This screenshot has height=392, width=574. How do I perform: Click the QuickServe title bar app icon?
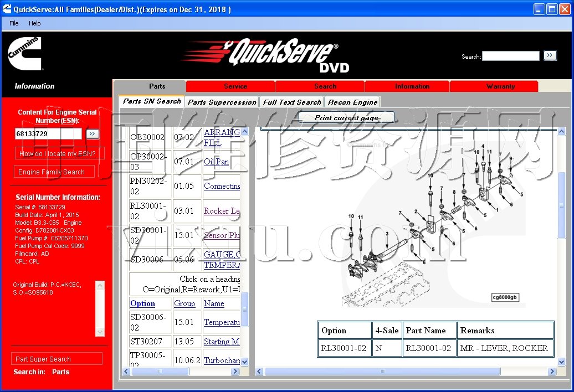click(6, 9)
